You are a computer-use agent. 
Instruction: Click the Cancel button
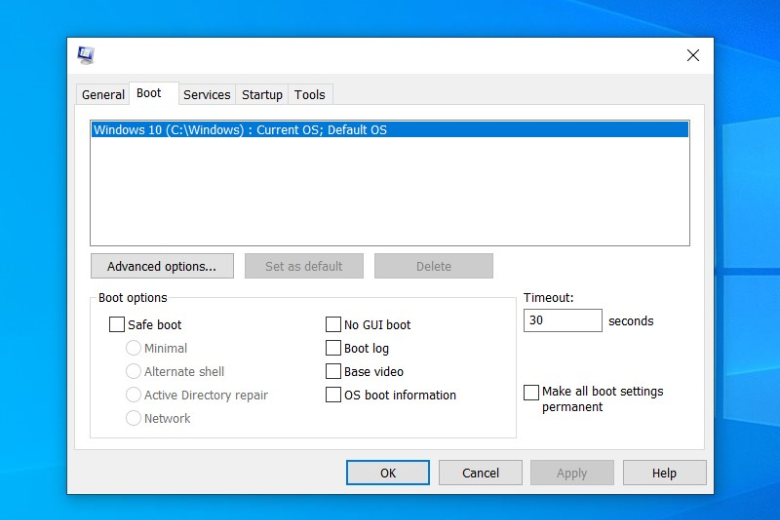click(x=481, y=473)
